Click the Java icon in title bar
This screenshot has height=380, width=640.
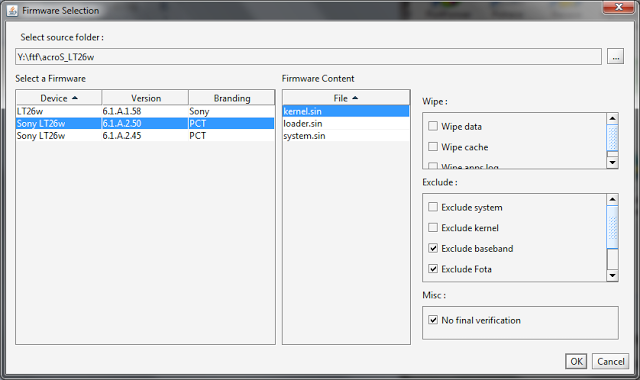(x=12, y=10)
